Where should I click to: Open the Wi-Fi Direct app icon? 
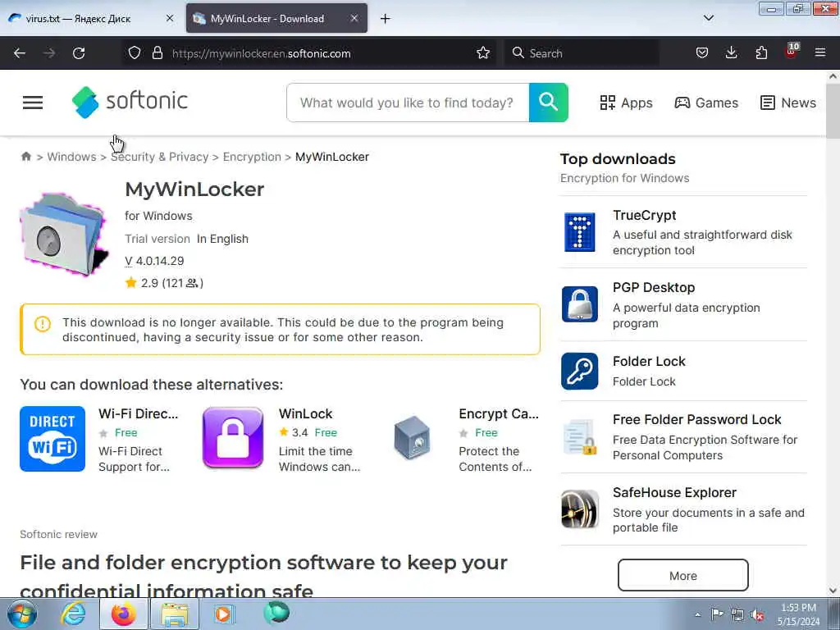point(52,439)
